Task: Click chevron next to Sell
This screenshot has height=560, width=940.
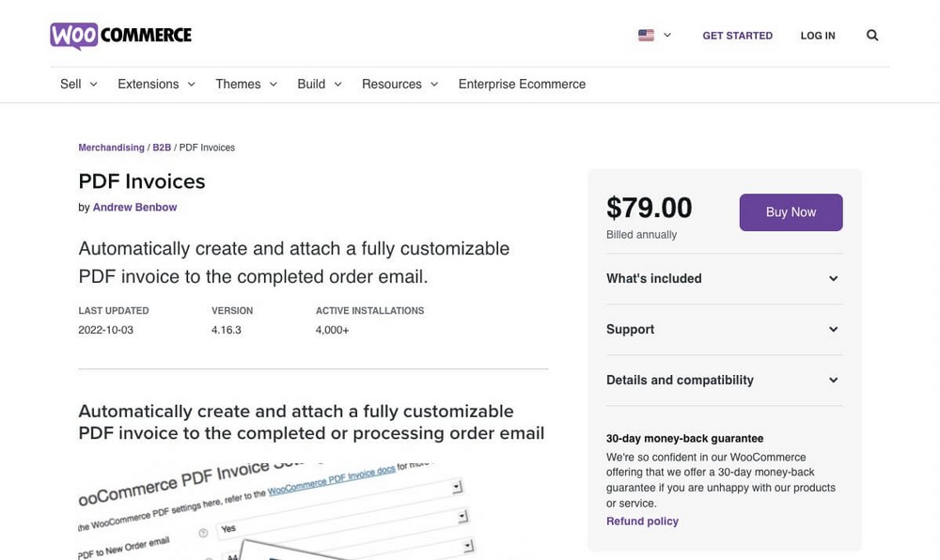Action: (93, 85)
